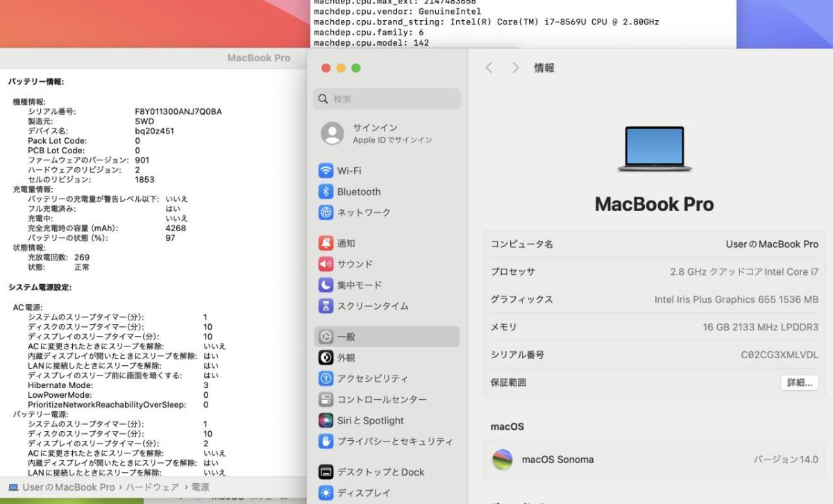The height and width of the screenshot is (504, 833).
Task: Click ハードウェア in the path bar
Action: click(152, 487)
